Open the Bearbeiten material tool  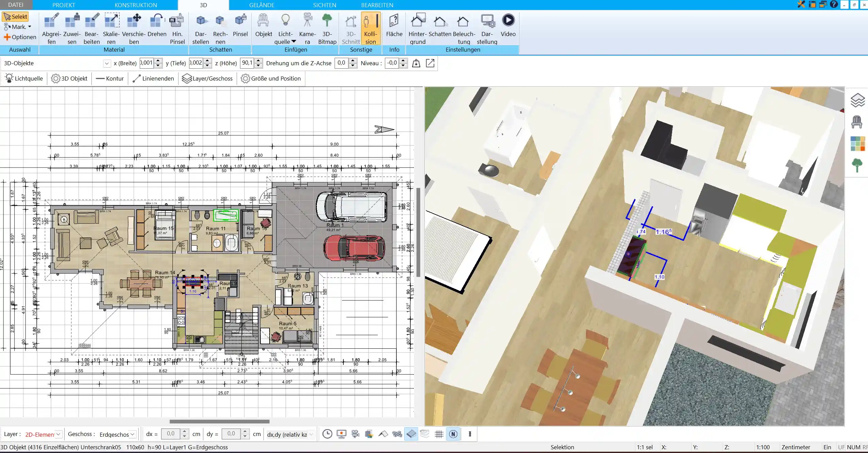[92, 29]
